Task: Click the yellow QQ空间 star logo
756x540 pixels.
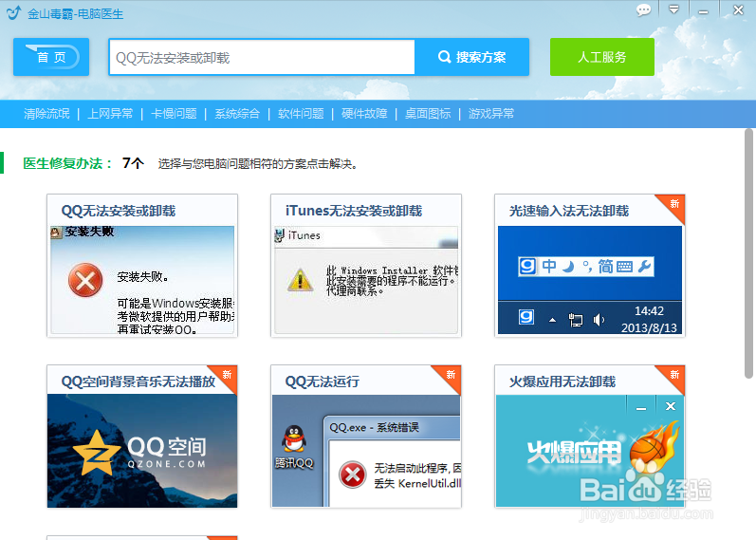Action: tap(96, 453)
